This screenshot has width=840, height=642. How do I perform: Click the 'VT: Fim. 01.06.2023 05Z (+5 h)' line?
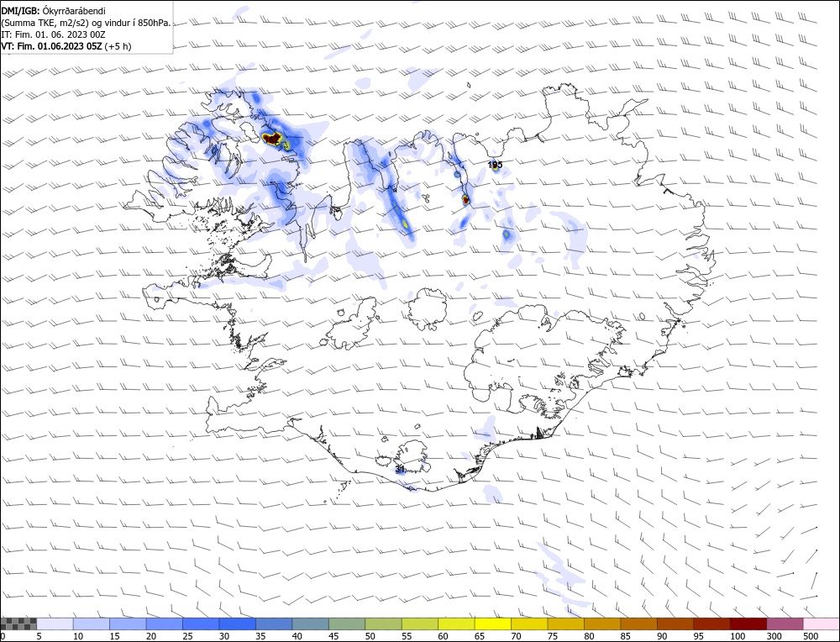coord(66,46)
